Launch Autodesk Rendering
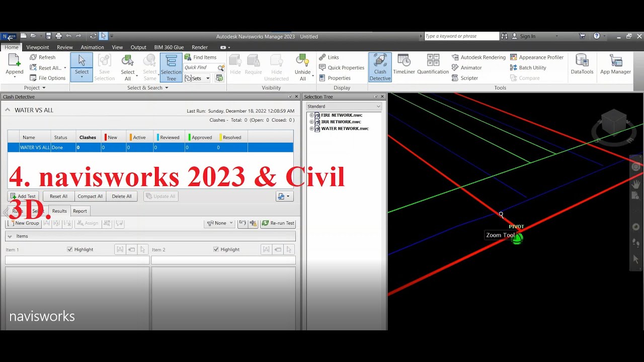 [478, 57]
